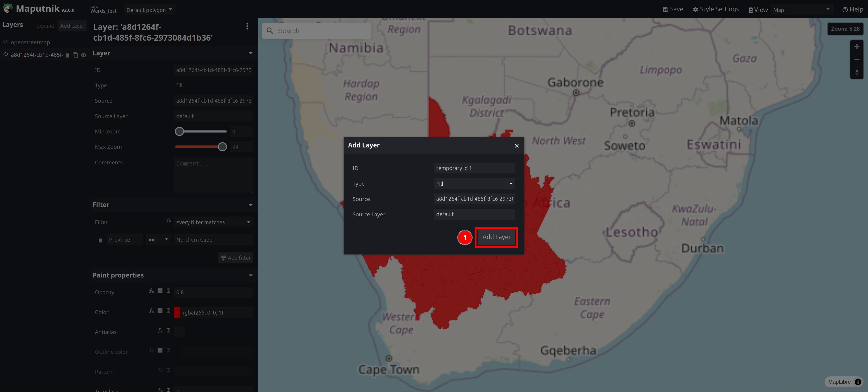868x392 pixels.
Task: Click the Opacity value field 0.8
Action: pyautogui.click(x=213, y=292)
